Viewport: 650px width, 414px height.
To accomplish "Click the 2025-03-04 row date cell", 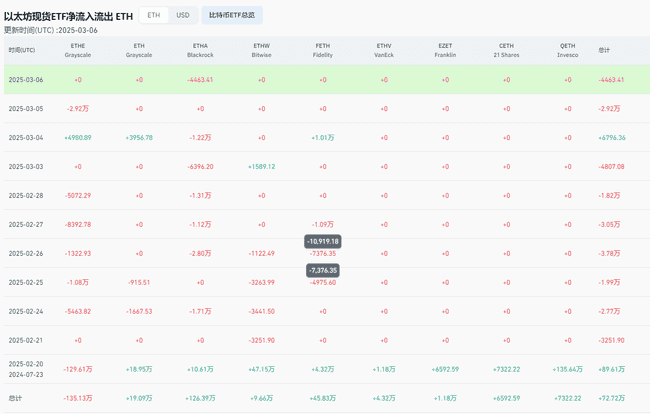I will pos(26,138).
